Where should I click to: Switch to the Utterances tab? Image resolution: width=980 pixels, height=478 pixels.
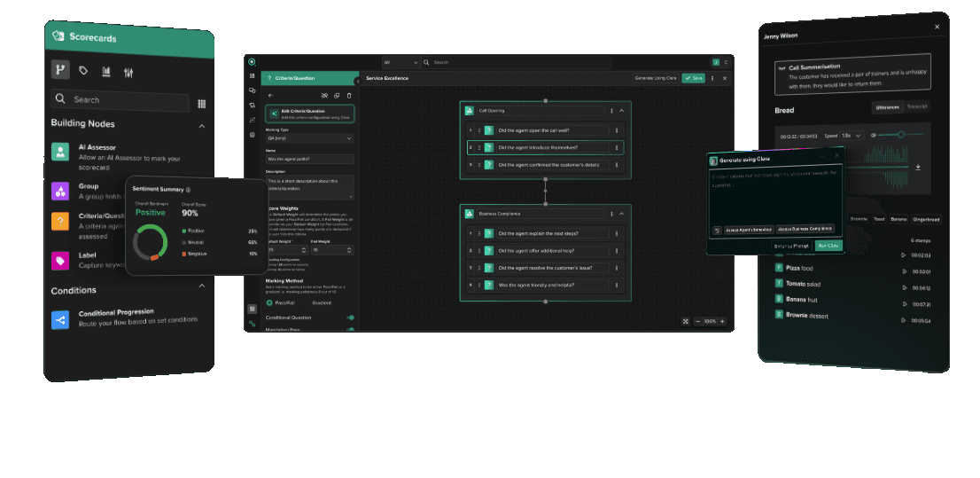(x=887, y=107)
